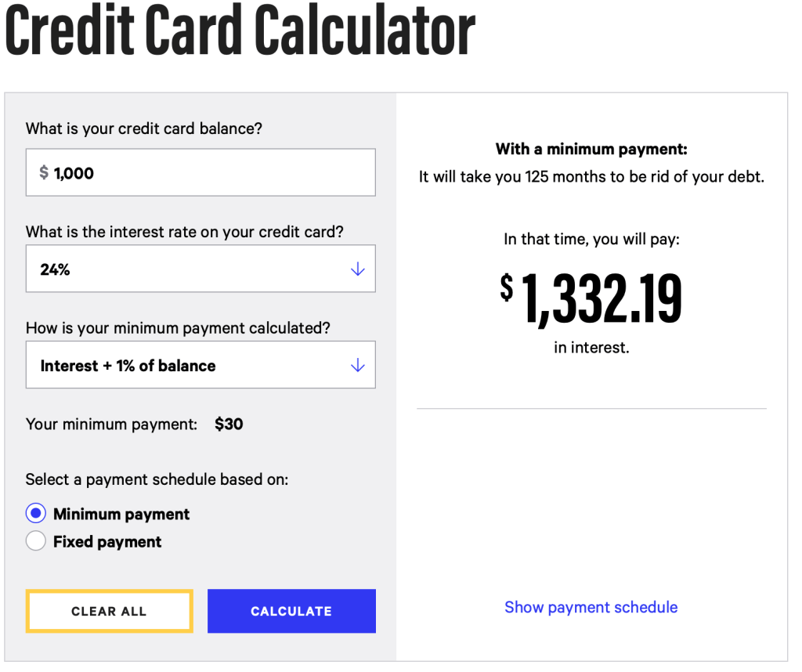Click the $1,332.19 interest total
This screenshot has width=802, height=672.
click(591, 300)
